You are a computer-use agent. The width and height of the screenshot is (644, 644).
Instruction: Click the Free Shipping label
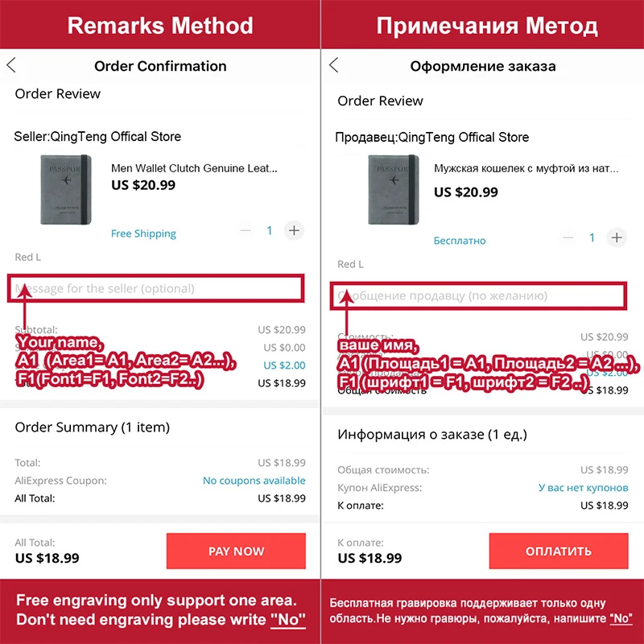[143, 233]
